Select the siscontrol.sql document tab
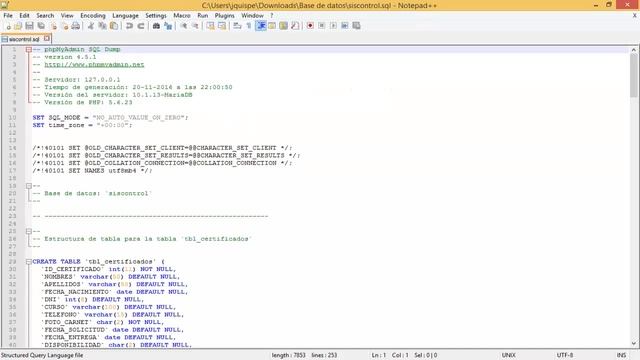This screenshot has width=640, height=360. coord(24,39)
